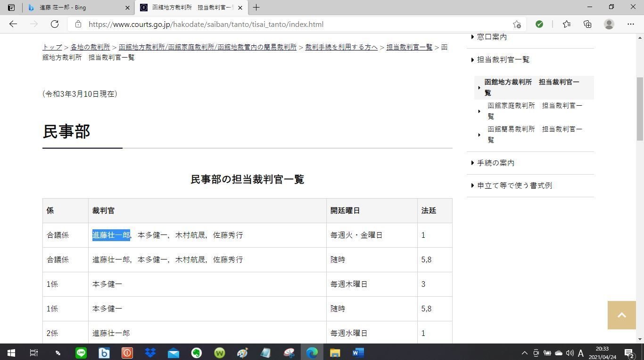Open Evernote from the taskbar

tap(196, 353)
